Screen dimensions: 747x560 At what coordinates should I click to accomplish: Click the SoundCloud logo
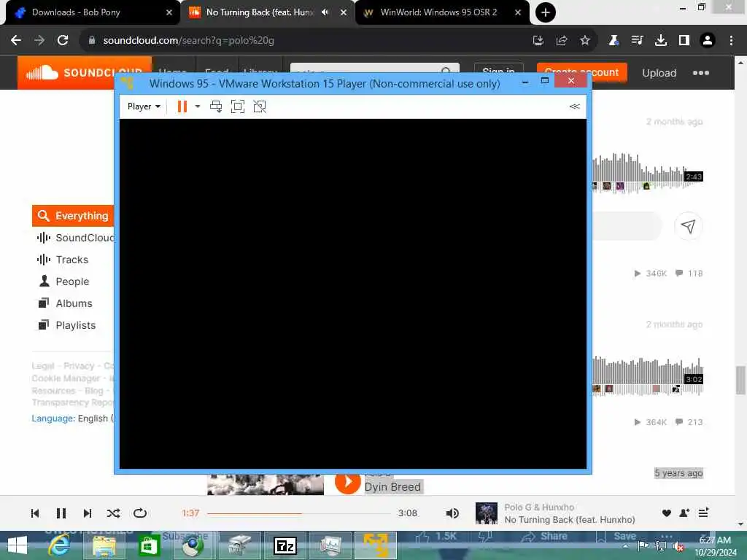85,73
